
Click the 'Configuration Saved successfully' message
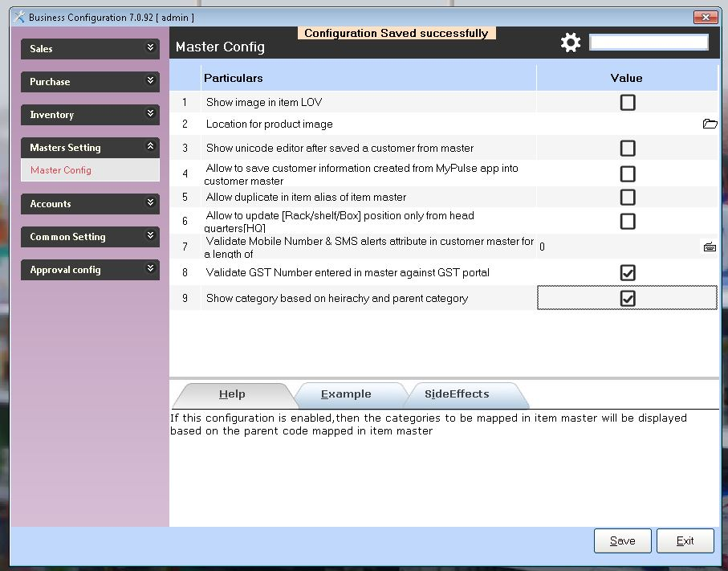coord(396,33)
